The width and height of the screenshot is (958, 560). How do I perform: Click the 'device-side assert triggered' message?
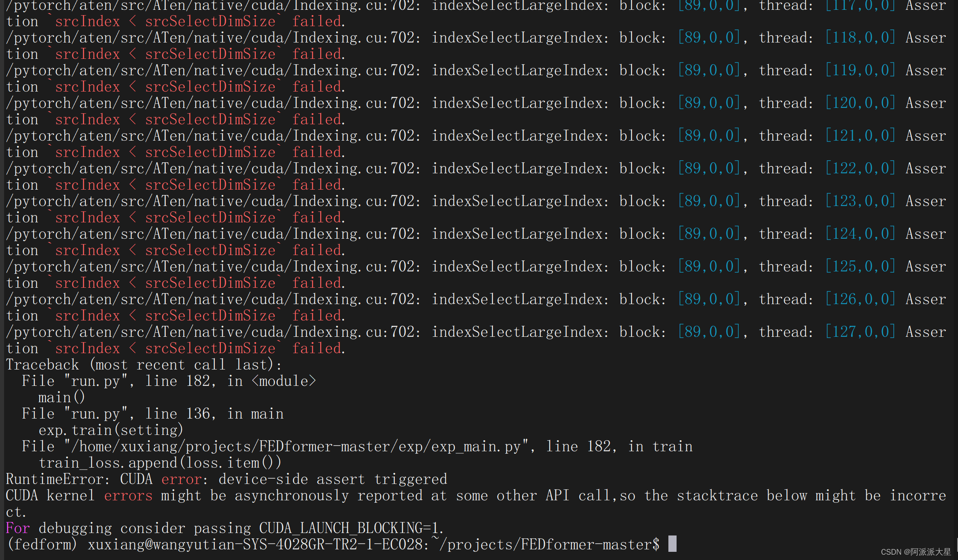(332, 479)
